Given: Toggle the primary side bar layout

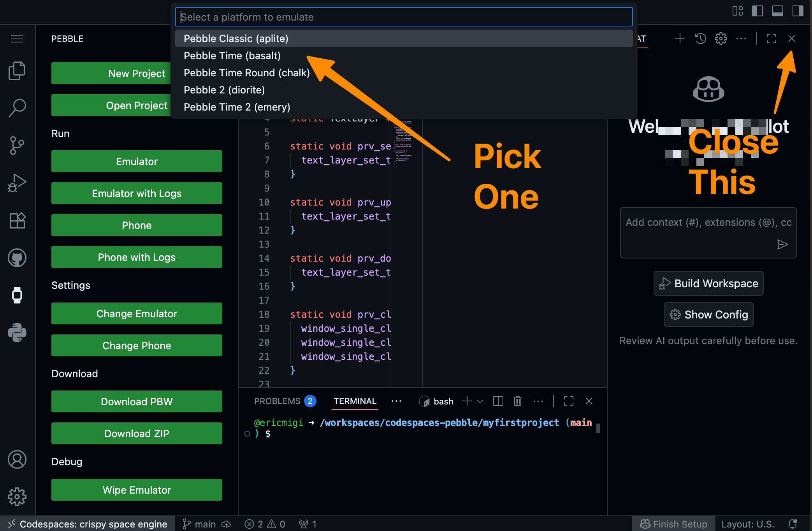Looking at the screenshot, I should pyautogui.click(x=757, y=11).
